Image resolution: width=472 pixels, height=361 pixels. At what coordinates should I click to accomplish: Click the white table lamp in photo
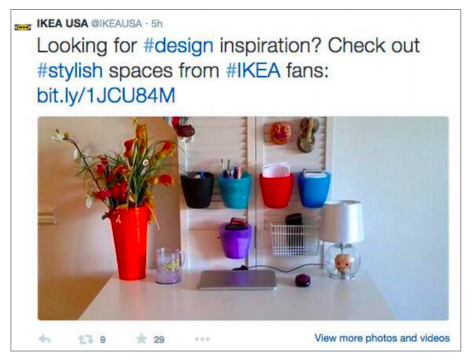(343, 239)
